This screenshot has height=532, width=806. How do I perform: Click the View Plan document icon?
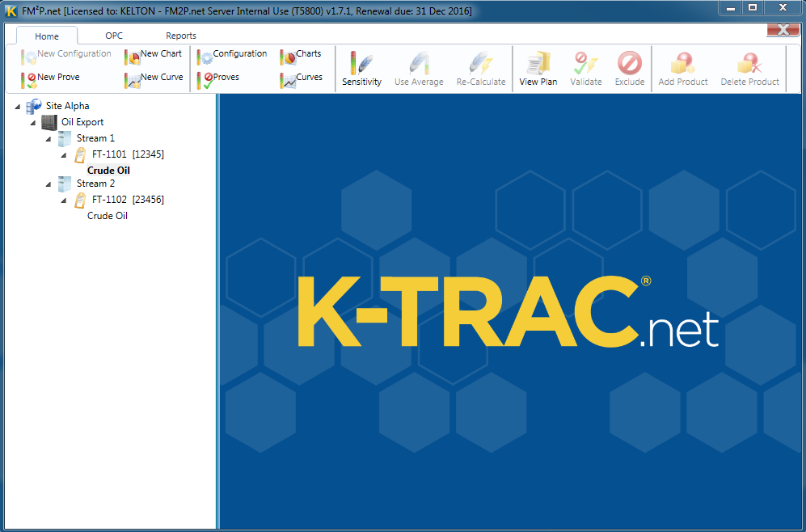point(538,63)
